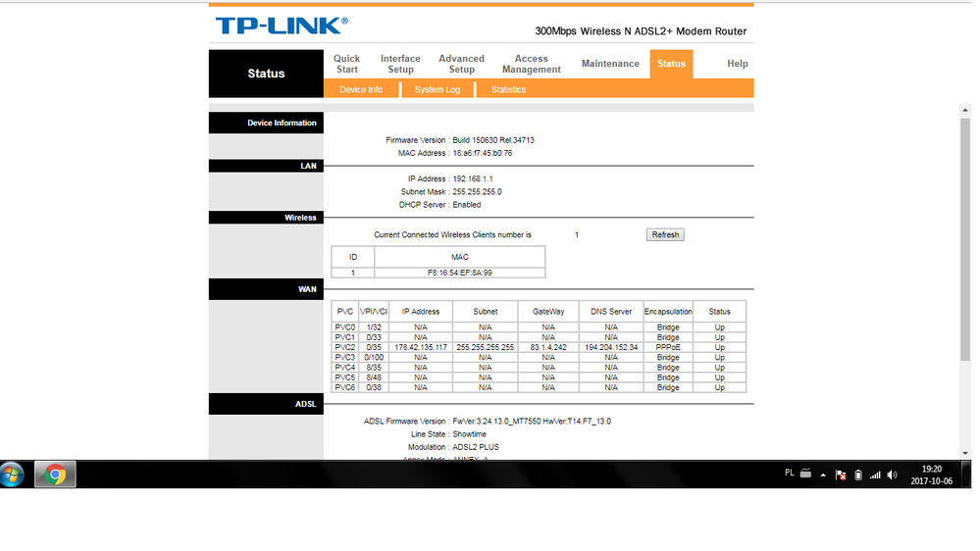Screen dimensions: 980x551
Task: Open the Help tab
Action: click(738, 64)
